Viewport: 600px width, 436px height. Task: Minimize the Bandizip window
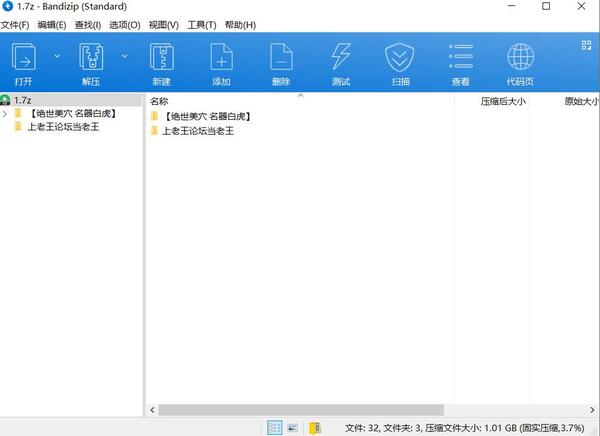tap(511, 6)
